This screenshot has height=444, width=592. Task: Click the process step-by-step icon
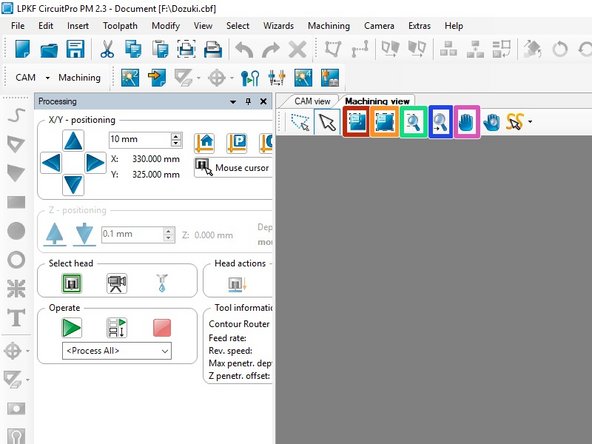[x=117, y=328]
